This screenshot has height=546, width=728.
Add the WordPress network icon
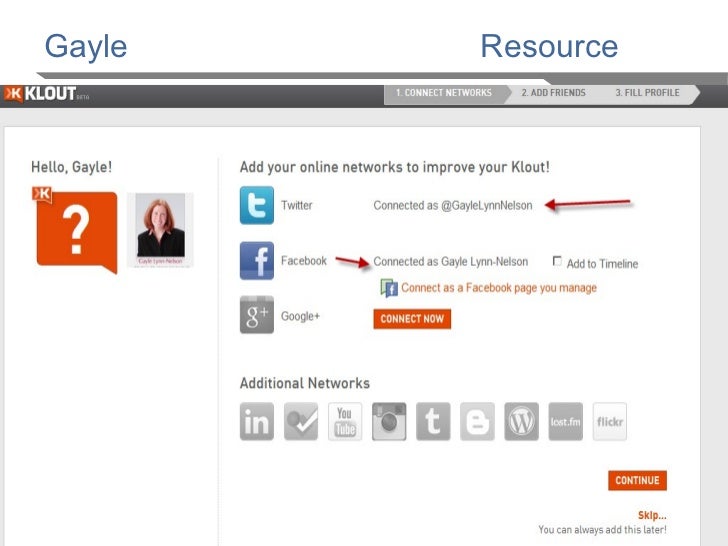521,422
